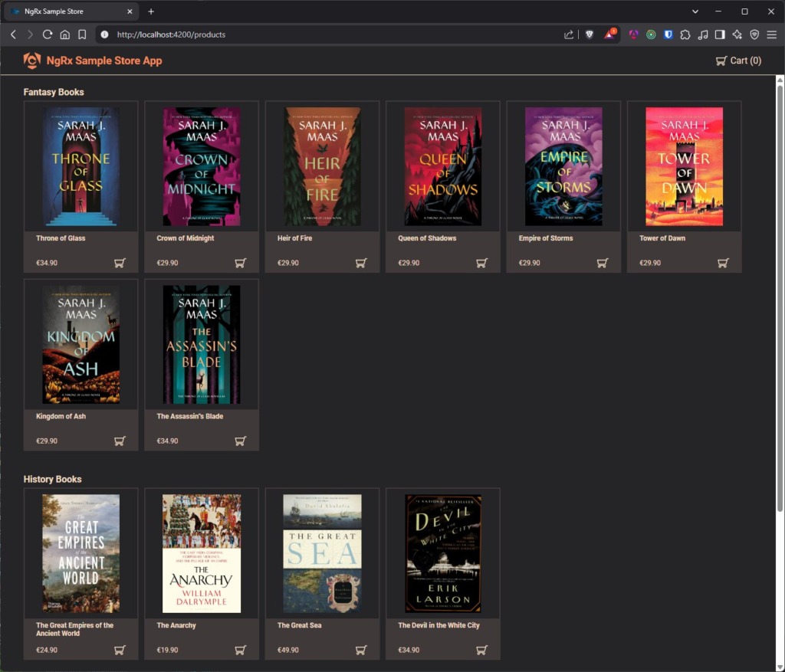
Task: Go forward using browser forward arrow
Action: [x=30, y=34]
